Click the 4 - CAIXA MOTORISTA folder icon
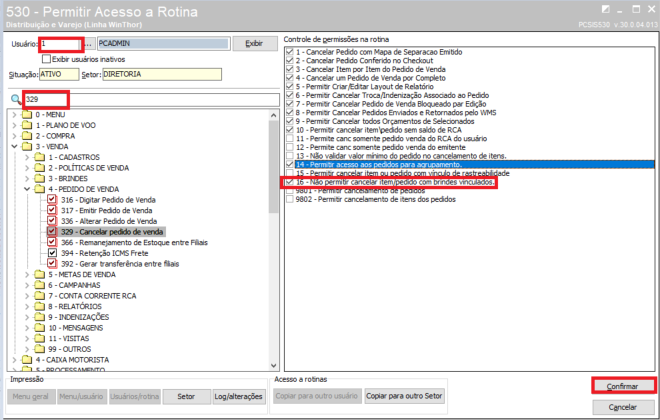The image size is (660, 420). click(27, 360)
